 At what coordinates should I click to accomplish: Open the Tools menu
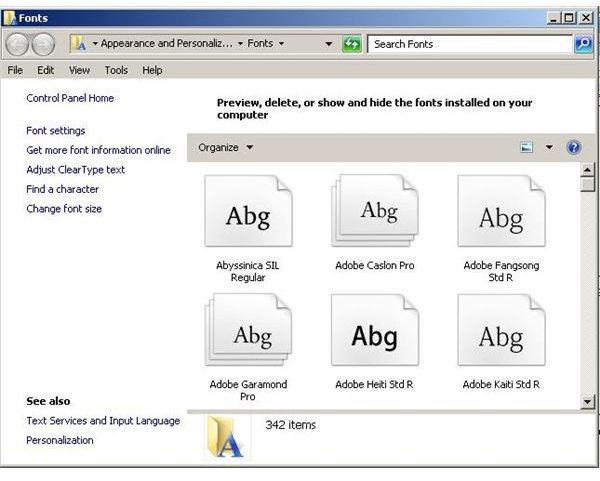pos(116,70)
